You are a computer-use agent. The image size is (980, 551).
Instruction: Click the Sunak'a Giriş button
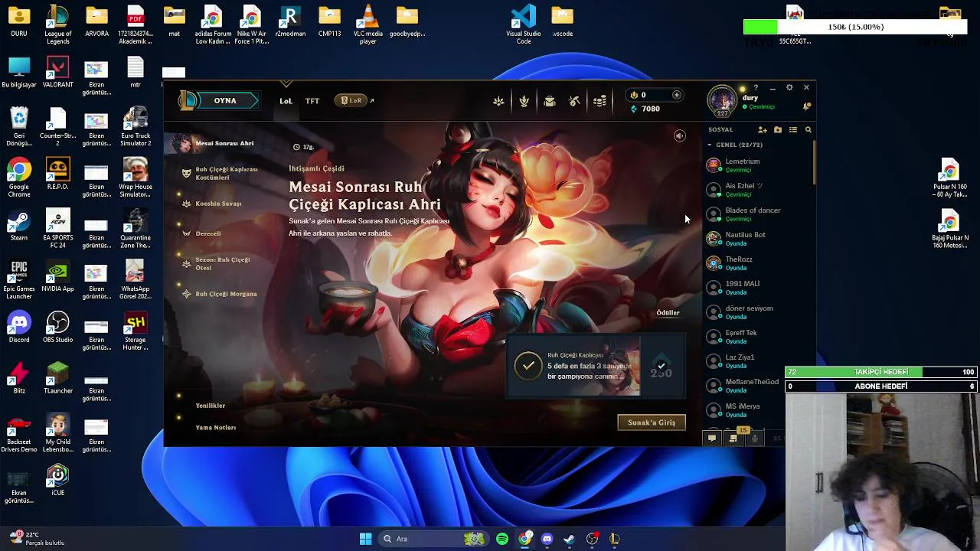(x=652, y=422)
